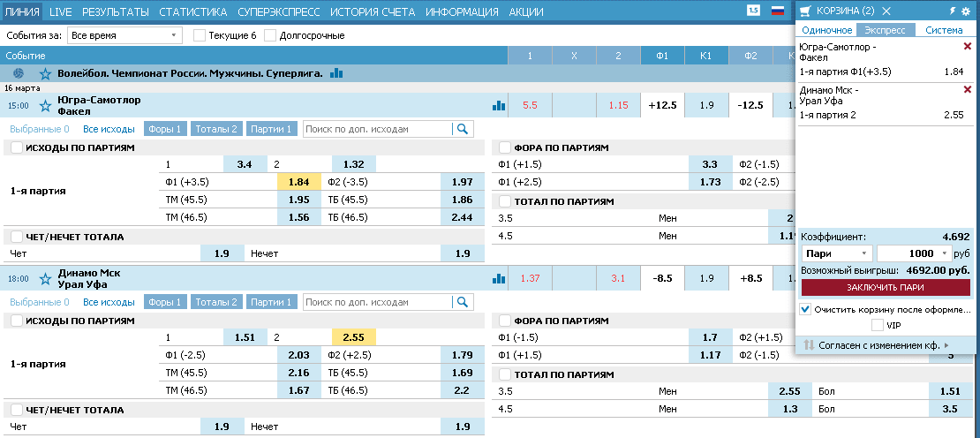Toggle Исходы по партиям checkbox for Динамо Мск
Image resolution: width=980 pixels, height=438 pixels.
point(17,321)
